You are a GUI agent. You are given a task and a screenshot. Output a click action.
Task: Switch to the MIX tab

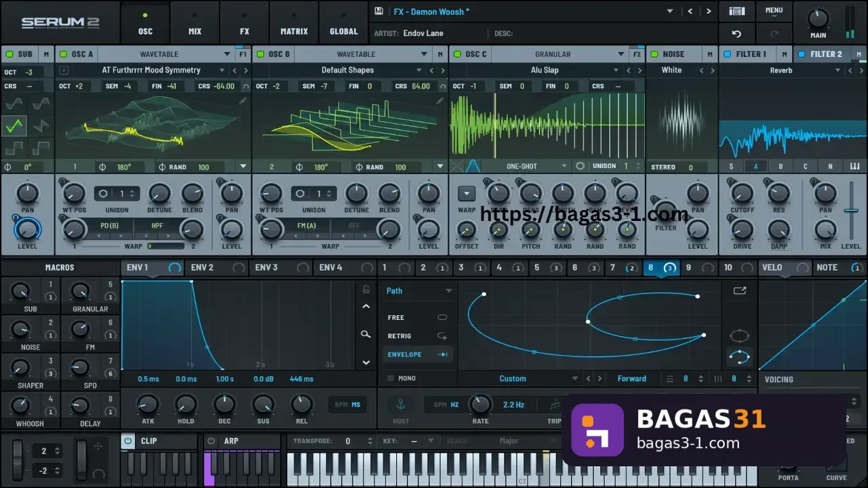pyautogui.click(x=195, y=22)
